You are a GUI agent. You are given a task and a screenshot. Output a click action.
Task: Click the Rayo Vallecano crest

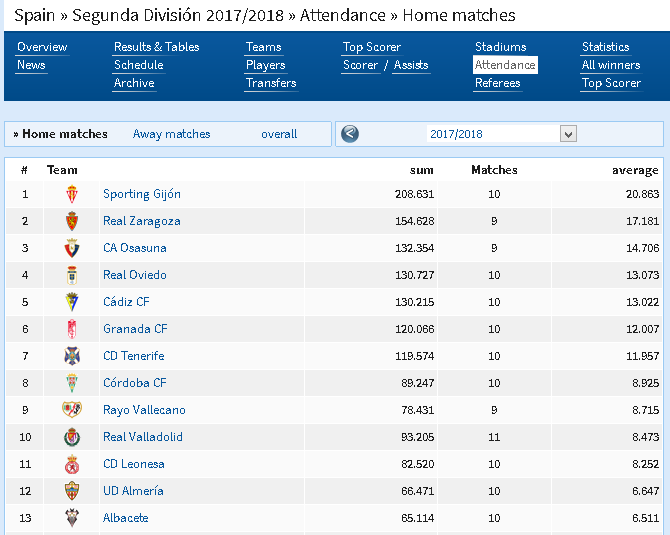click(72, 410)
